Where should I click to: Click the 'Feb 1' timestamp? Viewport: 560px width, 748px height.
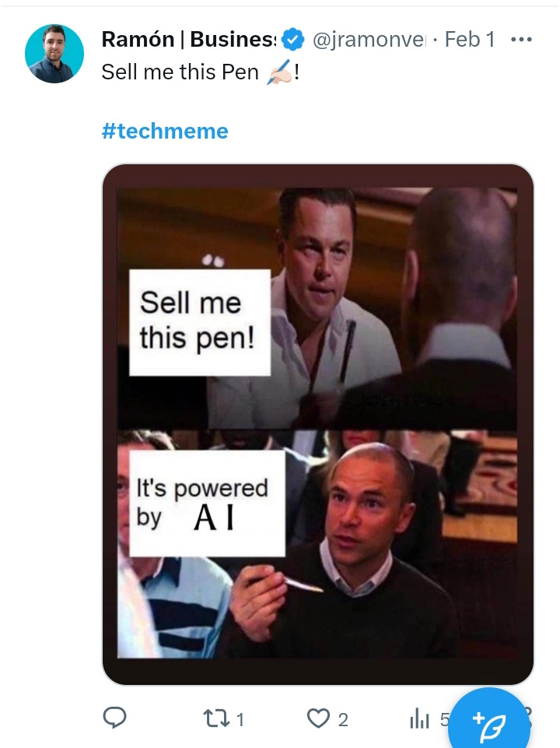[470, 39]
